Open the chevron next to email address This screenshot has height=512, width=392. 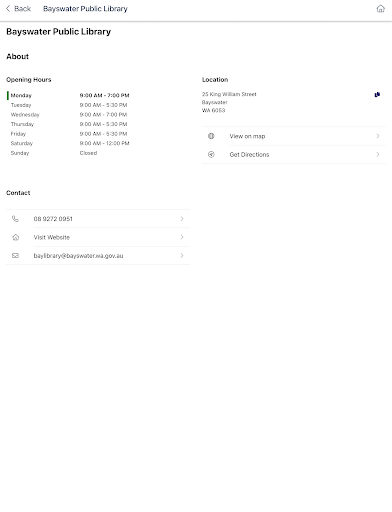click(182, 255)
